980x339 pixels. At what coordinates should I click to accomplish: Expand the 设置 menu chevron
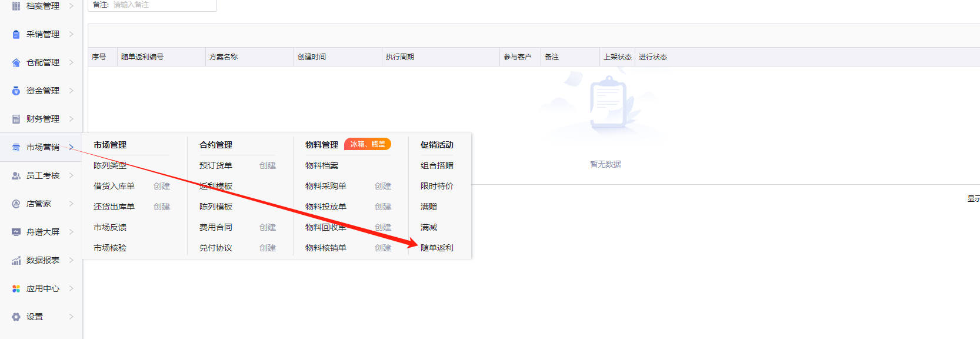click(x=71, y=317)
